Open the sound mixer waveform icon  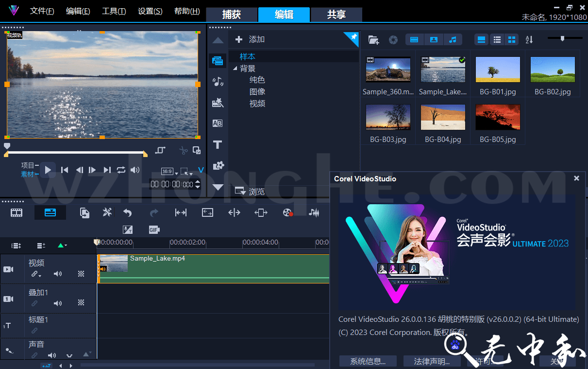(314, 212)
